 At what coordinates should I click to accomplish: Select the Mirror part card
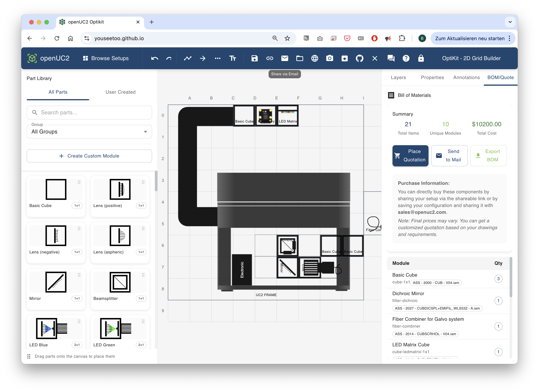56,289
